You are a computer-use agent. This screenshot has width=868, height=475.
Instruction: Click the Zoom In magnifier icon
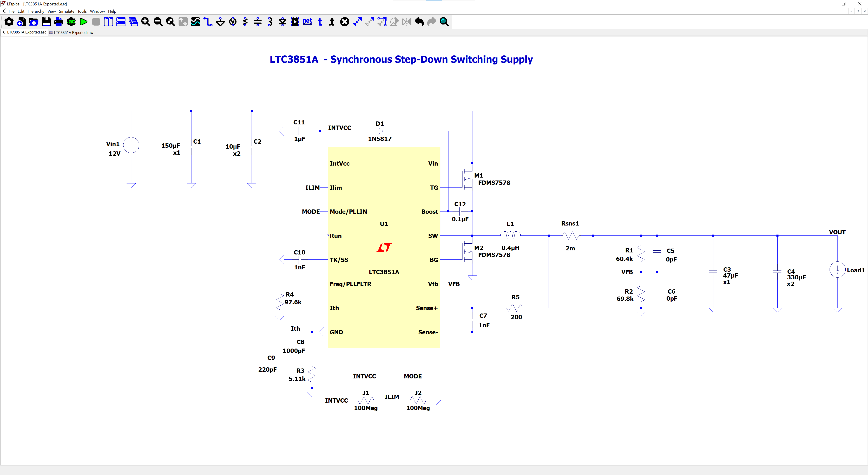click(x=146, y=22)
